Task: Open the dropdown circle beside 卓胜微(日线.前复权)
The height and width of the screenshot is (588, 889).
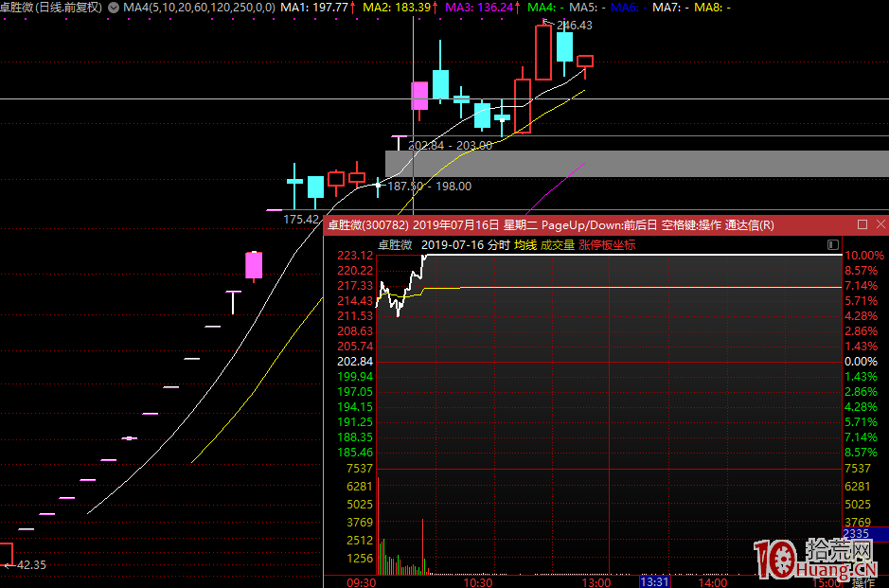Action: tap(114, 8)
